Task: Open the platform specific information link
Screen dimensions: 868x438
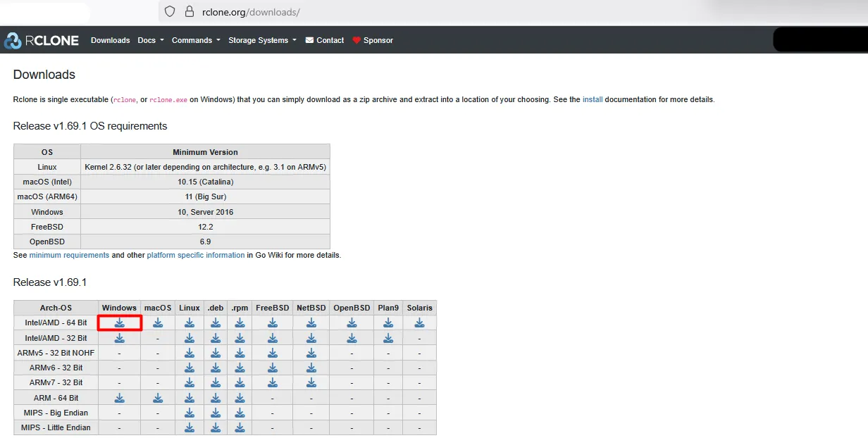Action: coord(196,255)
